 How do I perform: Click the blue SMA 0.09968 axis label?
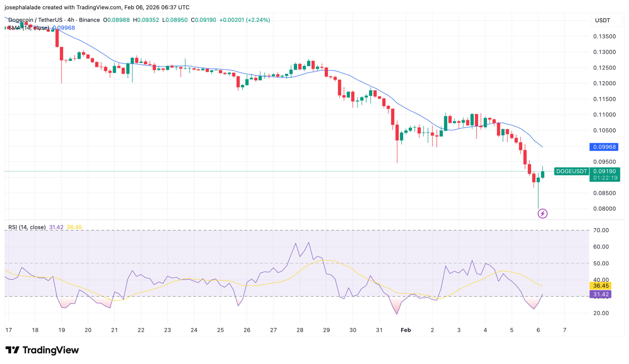(604, 147)
